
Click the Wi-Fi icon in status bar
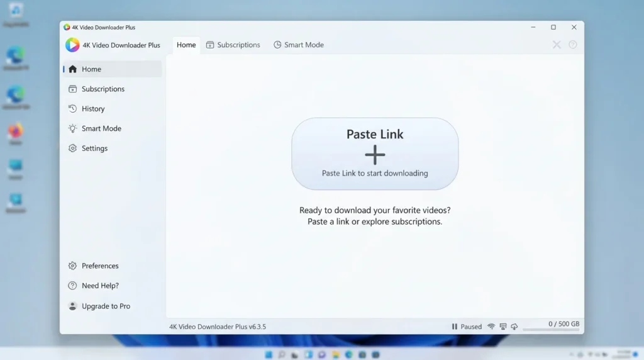point(491,327)
